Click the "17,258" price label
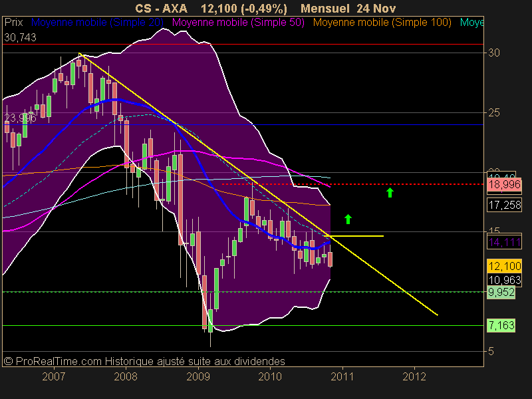 (505, 205)
